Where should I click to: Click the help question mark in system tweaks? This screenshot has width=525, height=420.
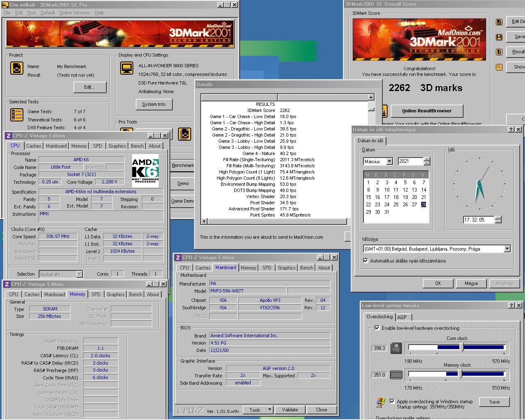(511, 306)
